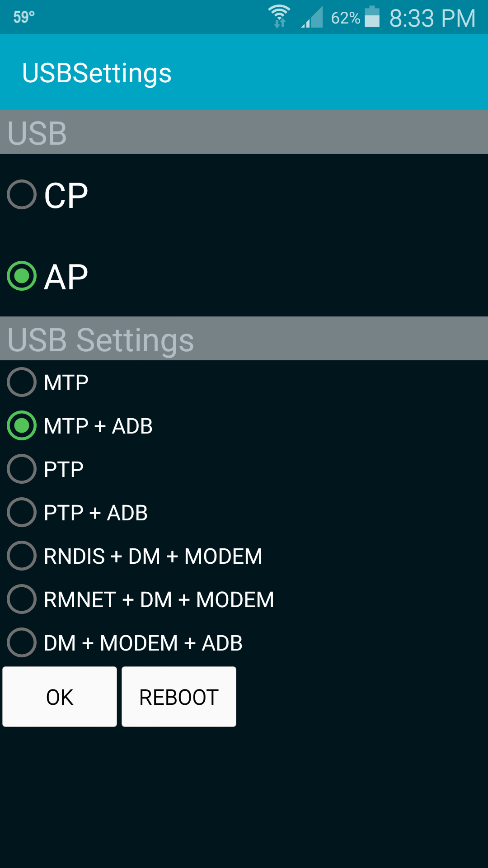The image size is (488, 868).
Task: Select the AP radio option
Action: tap(22, 276)
